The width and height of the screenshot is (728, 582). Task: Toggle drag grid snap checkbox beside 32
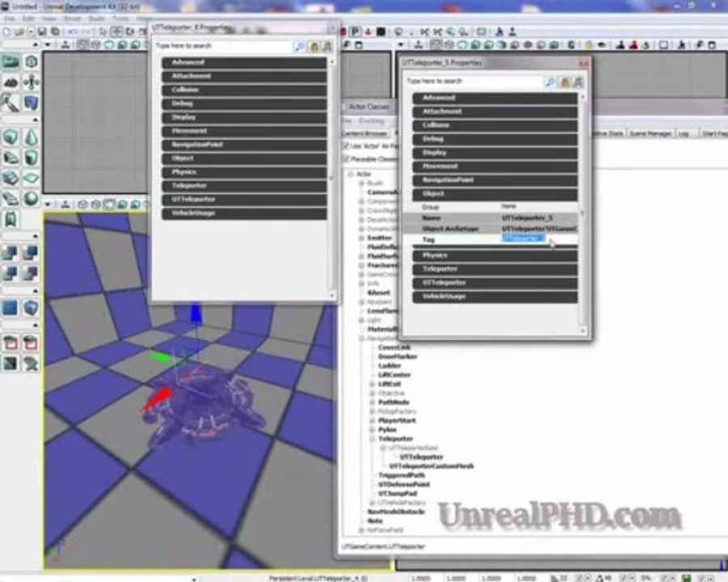click(579, 578)
